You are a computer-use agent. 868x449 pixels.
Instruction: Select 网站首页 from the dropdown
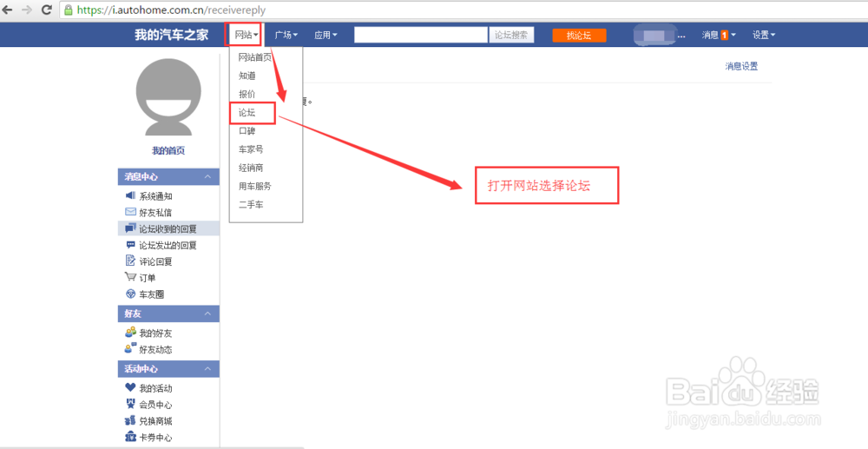point(255,57)
